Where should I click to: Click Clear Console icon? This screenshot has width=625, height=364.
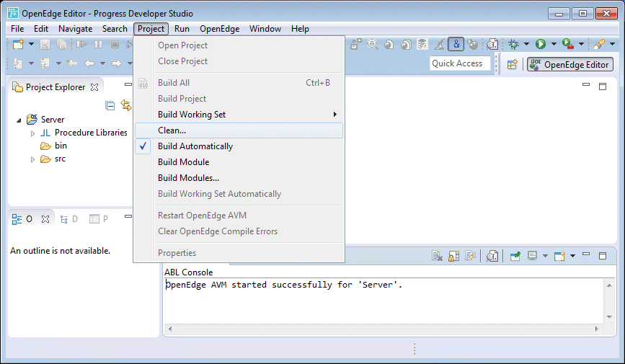click(437, 256)
